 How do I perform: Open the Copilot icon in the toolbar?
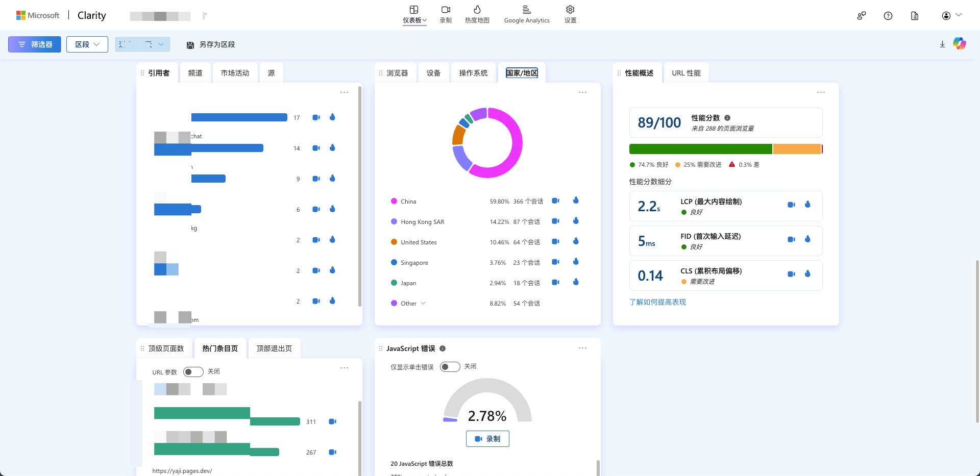tap(959, 44)
